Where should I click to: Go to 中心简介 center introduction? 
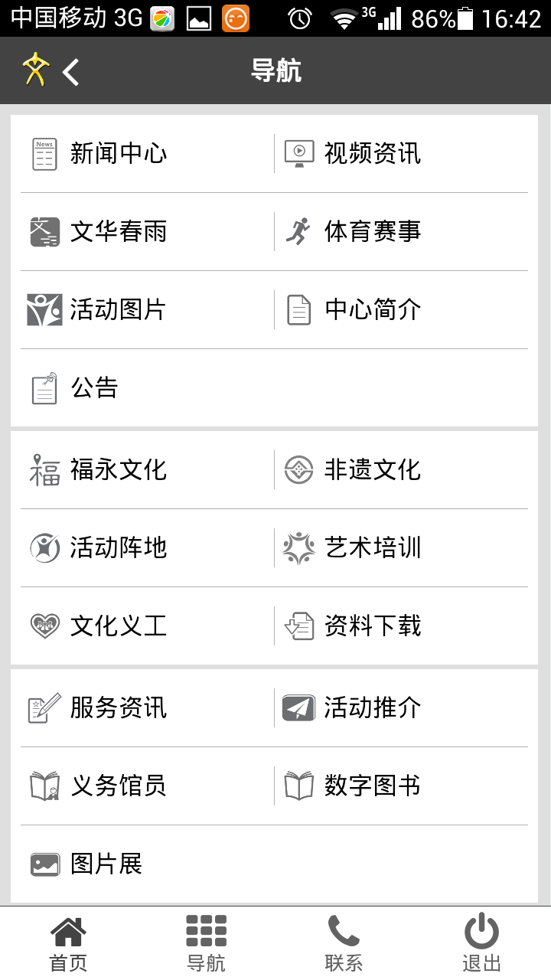point(373,309)
